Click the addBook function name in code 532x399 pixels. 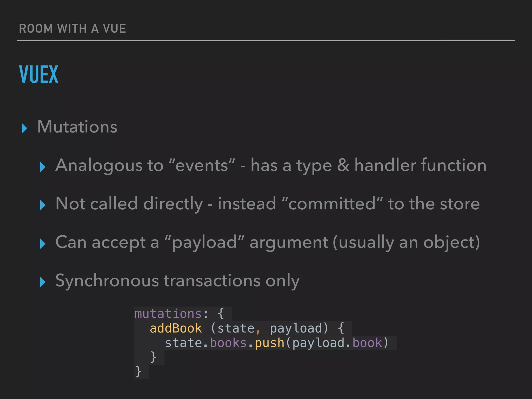[x=176, y=328]
